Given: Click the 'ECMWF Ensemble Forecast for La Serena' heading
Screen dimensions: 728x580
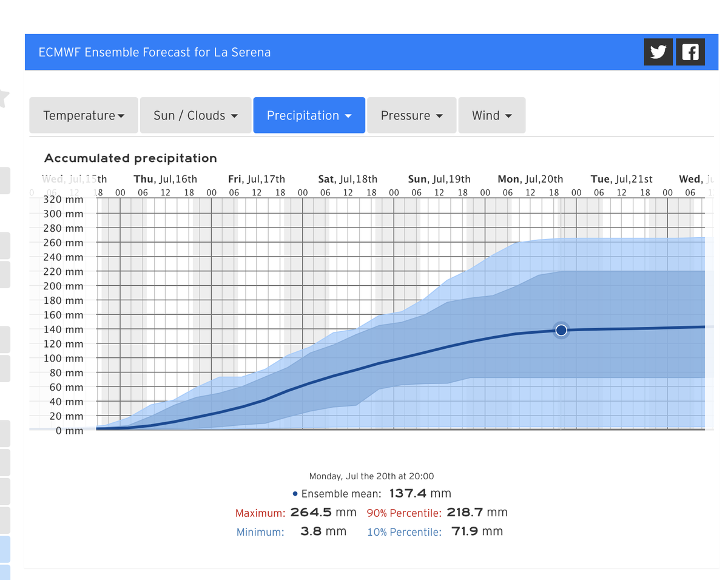Looking at the screenshot, I should pyautogui.click(x=155, y=52).
